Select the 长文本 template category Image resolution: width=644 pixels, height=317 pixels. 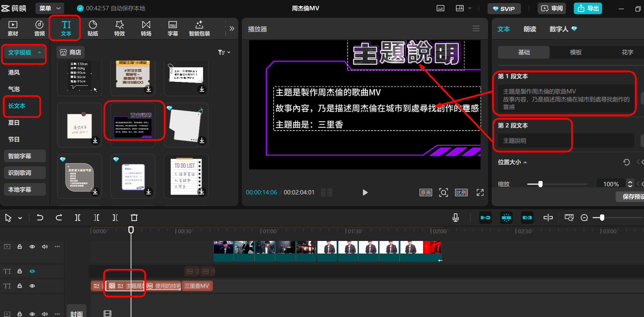(x=17, y=106)
